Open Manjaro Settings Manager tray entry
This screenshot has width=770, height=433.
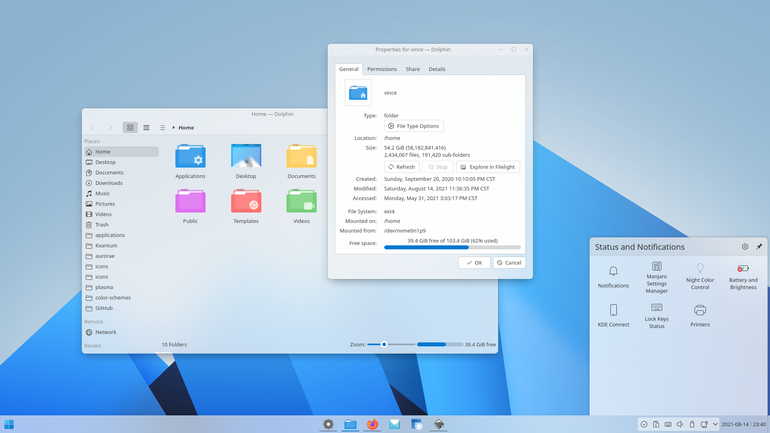coord(657,277)
